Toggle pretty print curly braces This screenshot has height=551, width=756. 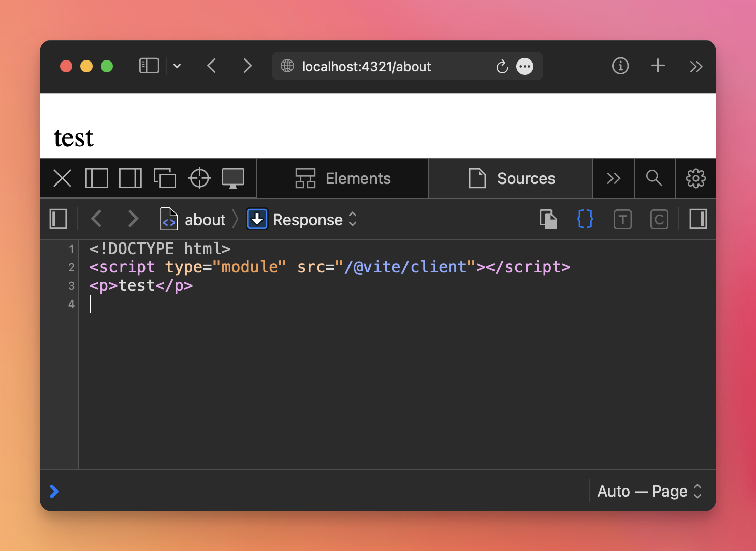tap(585, 219)
